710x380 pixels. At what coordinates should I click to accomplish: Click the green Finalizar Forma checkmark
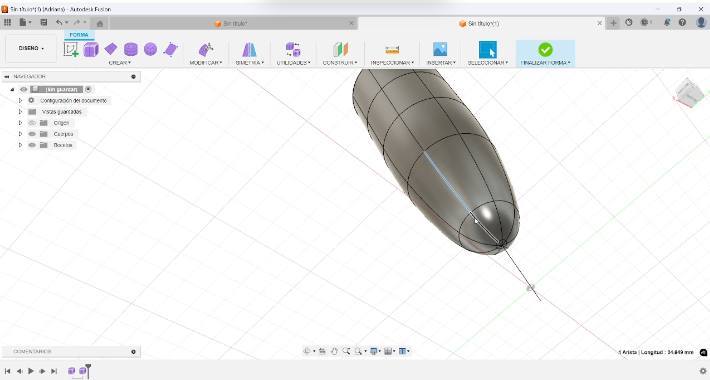[545, 49]
